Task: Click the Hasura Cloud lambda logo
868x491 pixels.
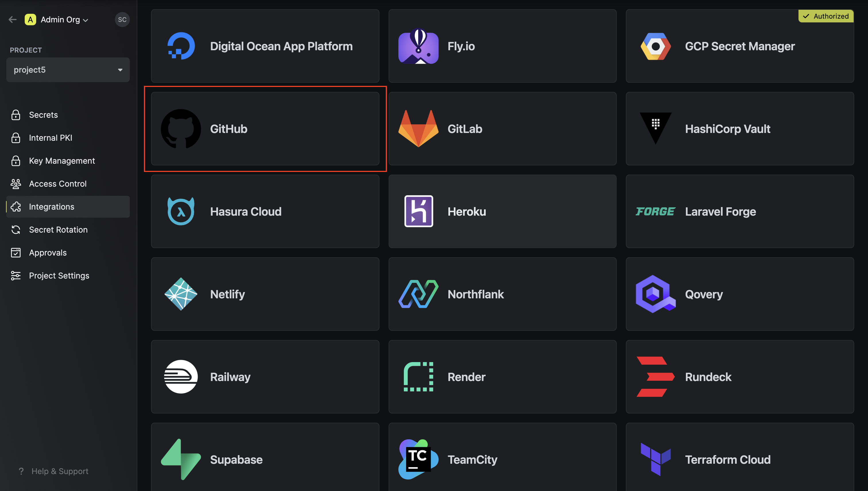Action: pyautogui.click(x=181, y=211)
